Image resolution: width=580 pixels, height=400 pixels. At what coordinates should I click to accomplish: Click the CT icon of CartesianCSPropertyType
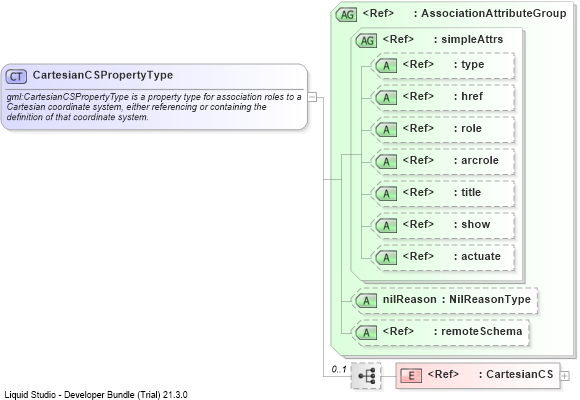coord(16,77)
